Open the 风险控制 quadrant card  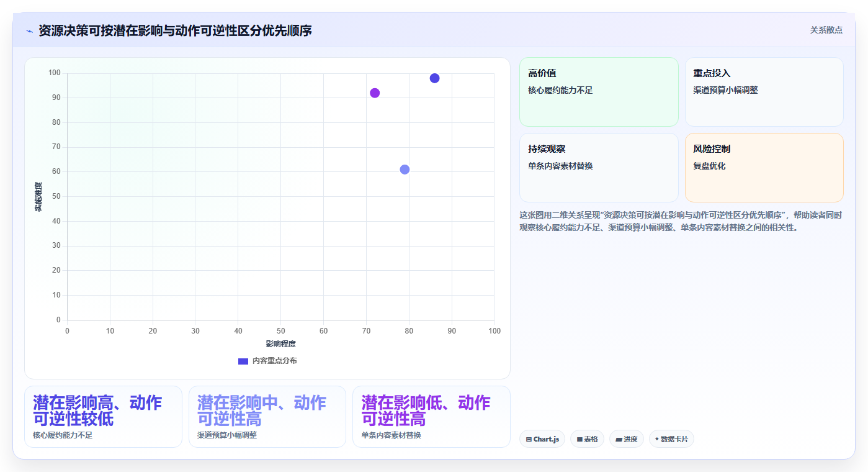(764, 168)
